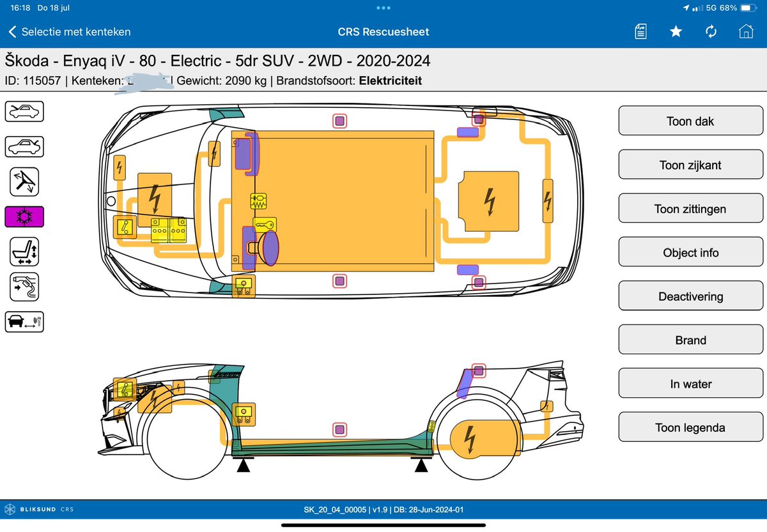767x532 pixels.
Task: Select the fuse box icon below driver door in top view
Action: pos(244,286)
